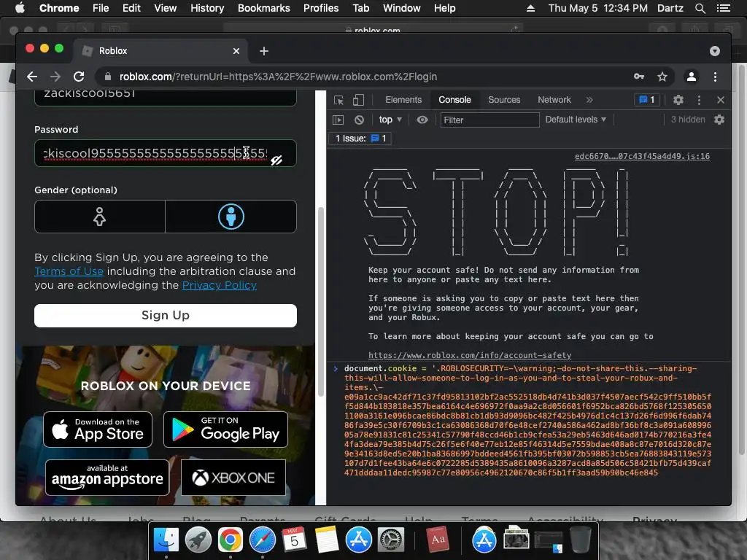
Task: Open the roblox.com account-safety link
Action: pyautogui.click(x=470, y=355)
